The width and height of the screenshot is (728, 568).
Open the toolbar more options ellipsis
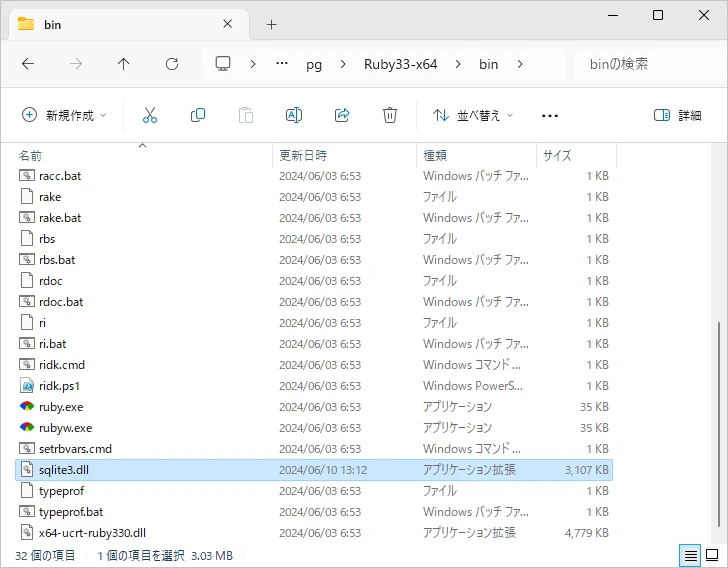(x=550, y=115)
